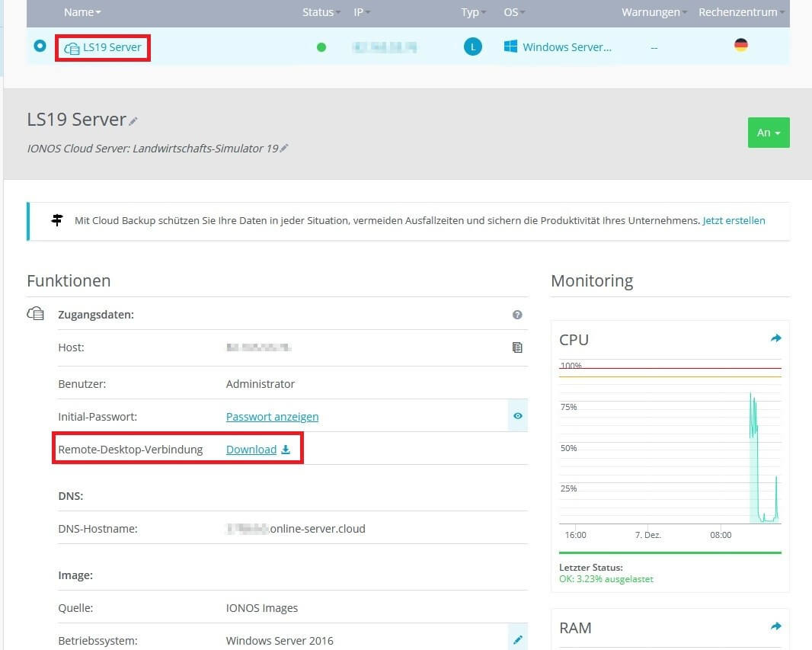Click the green CPU status bar

click(x=670, y=552)
